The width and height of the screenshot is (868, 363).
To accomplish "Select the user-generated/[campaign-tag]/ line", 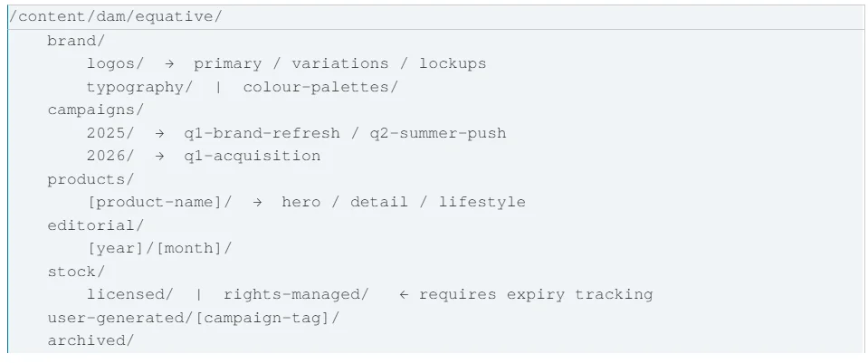I will [x=193, y=318].
